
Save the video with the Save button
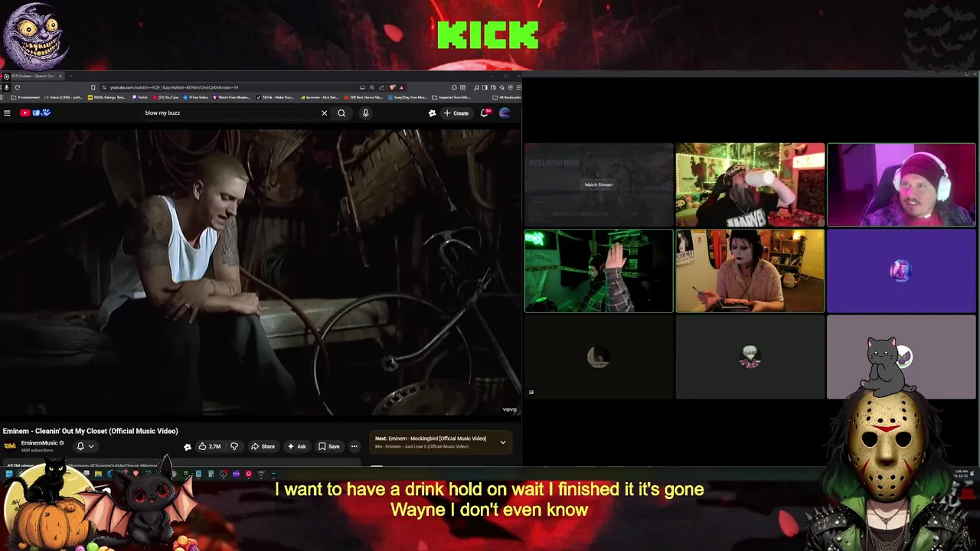329,446
